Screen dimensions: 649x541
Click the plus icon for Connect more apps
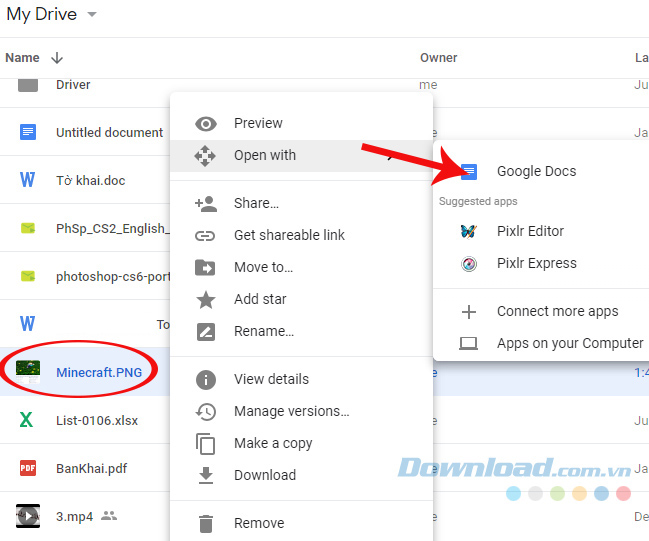pyautogui.click(x=469, y=312)
